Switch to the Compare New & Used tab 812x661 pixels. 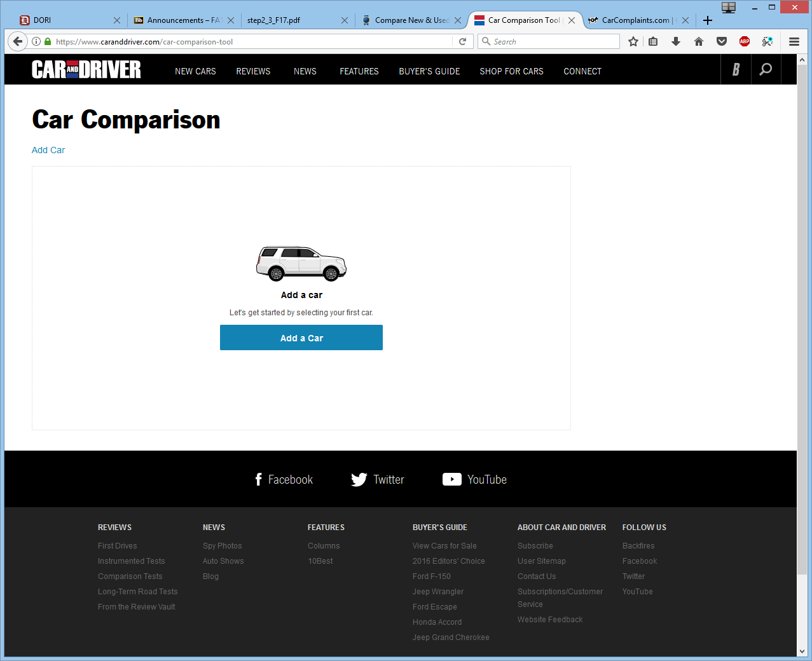(x=411, y=20)
